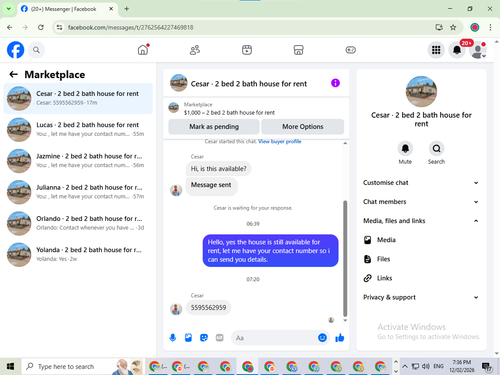The image size is (500, 375).
Task: Collapse the Media, files and links section
Action: [421, 221]
